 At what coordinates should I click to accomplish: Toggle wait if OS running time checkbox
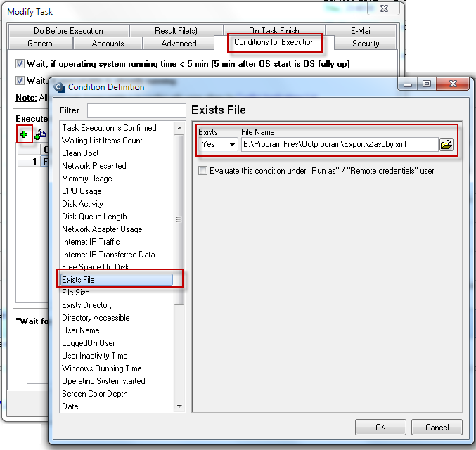[x=20, y=64]
